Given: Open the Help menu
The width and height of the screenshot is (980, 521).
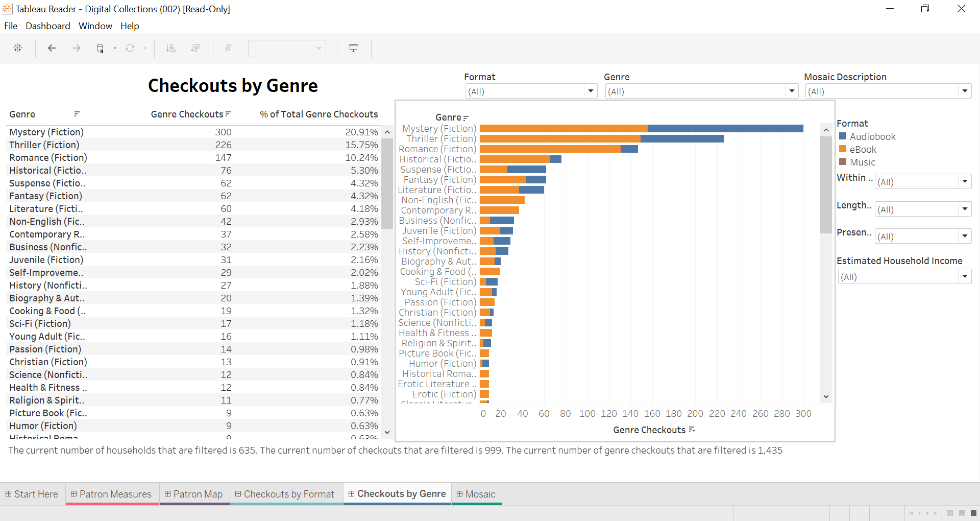Looking at the screenshot, I should [130, 26].
